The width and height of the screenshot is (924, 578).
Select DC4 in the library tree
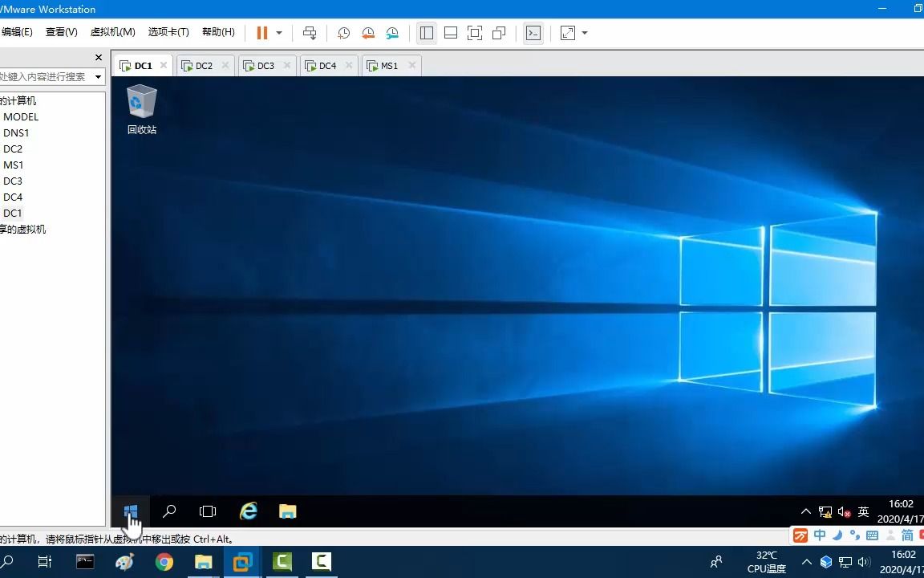13,197
